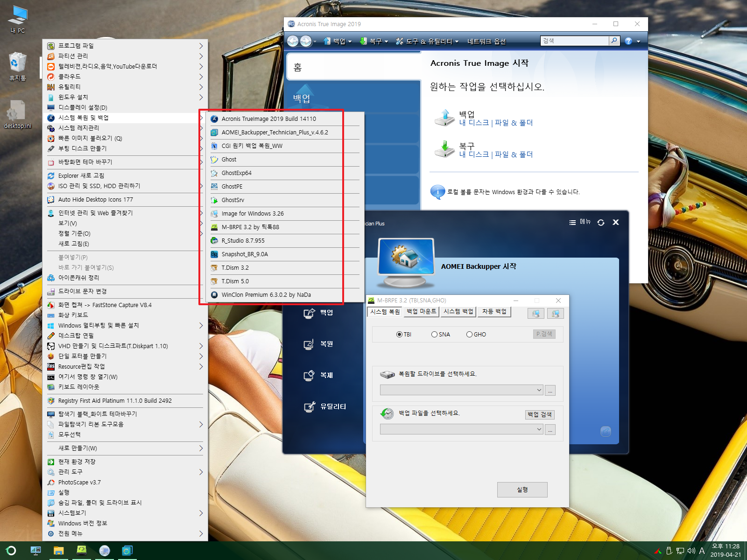The width and height of the screenshot is (747, 560).
Task: Click the AOMEI 백업 sidebar icon
Action: coord(309,313)
